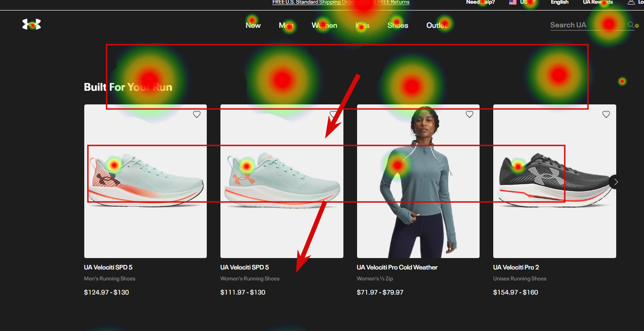Open the Outlet menu
Image resolution: width=644 pixels, height=331 pixels.
click(437, 25)
